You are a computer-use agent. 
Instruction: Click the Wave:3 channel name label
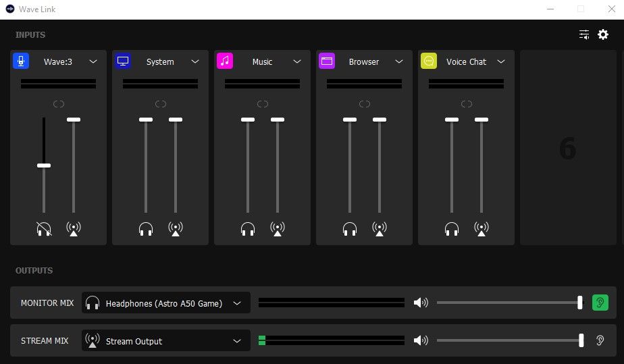coord(58,61)
